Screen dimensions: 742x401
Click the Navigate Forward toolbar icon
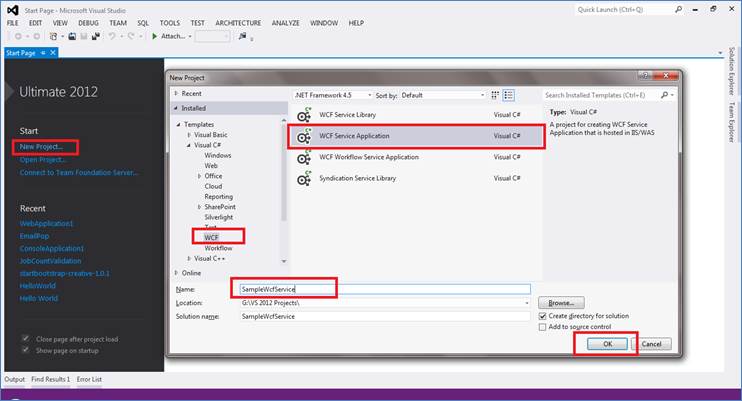tap(36, 36)
